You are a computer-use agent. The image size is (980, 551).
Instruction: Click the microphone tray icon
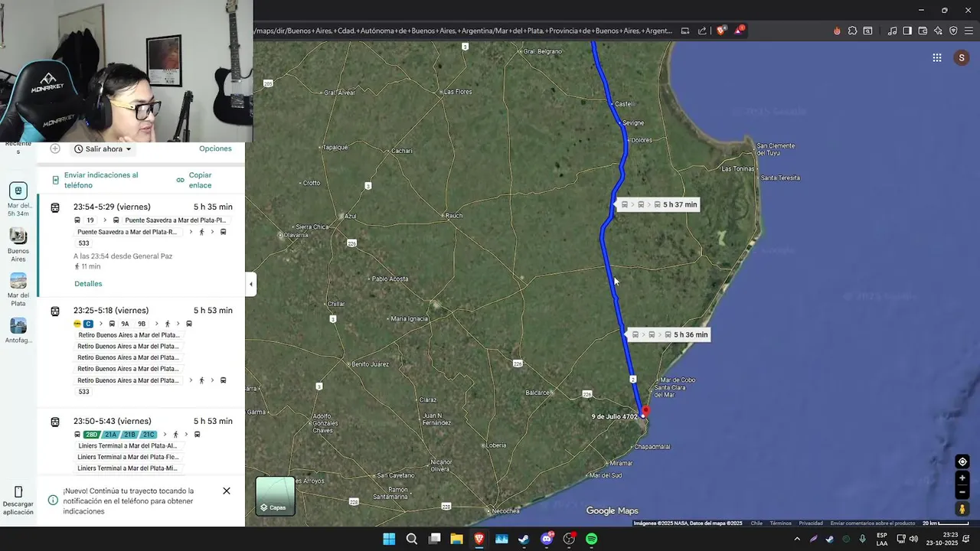click(x=862, y=539)
